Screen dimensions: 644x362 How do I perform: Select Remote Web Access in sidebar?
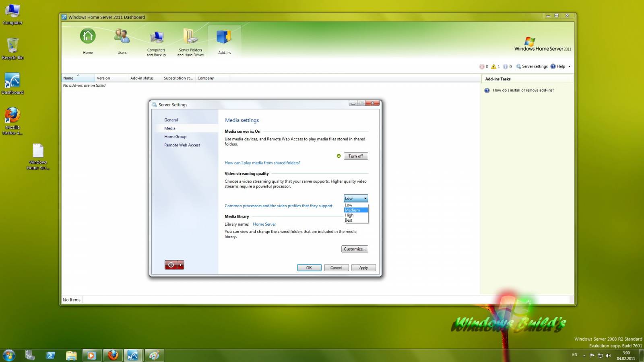pos(182,145)
